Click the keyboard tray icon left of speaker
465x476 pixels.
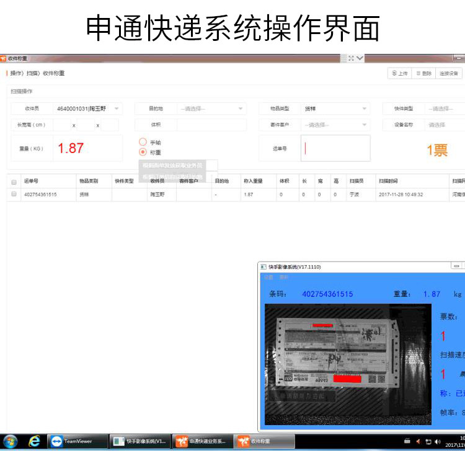(407, 441)
